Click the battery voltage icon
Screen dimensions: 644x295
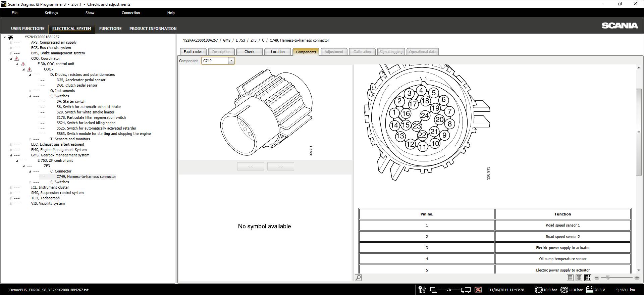pos(590,290)
